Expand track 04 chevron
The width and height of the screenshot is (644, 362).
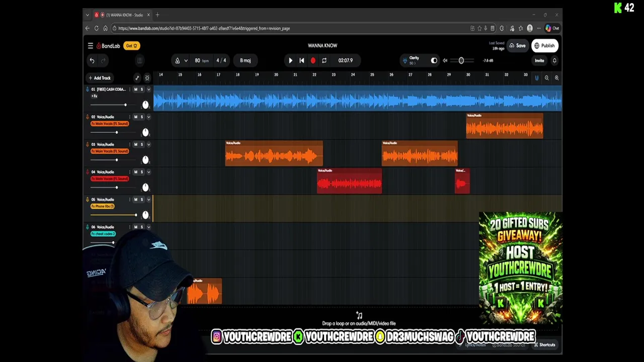148,172
